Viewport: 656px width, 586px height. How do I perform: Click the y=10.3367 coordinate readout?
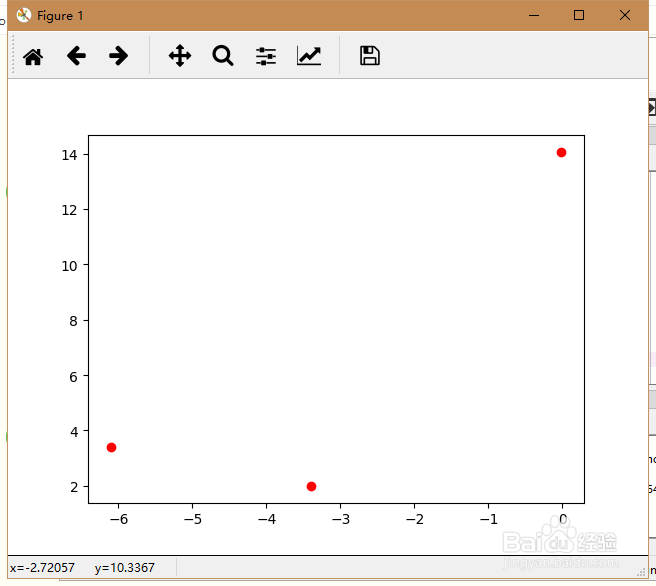pyautogui.click(x=125, y=568)
